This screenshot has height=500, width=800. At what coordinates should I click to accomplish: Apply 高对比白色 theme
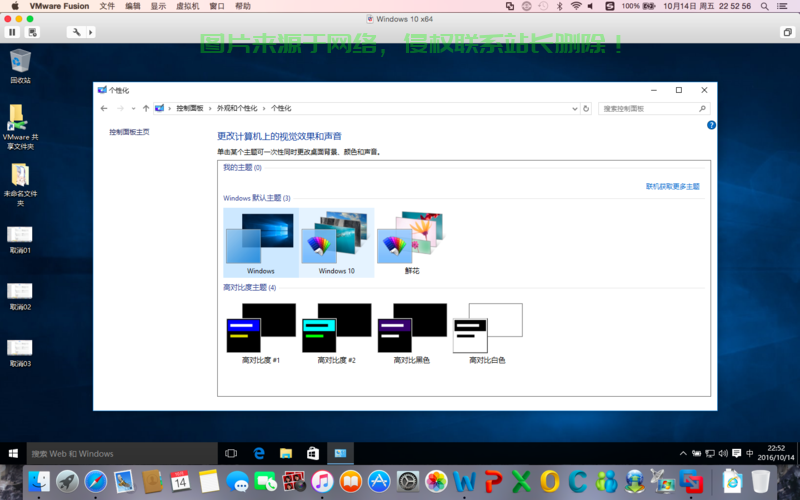click(x=487, y=334)
